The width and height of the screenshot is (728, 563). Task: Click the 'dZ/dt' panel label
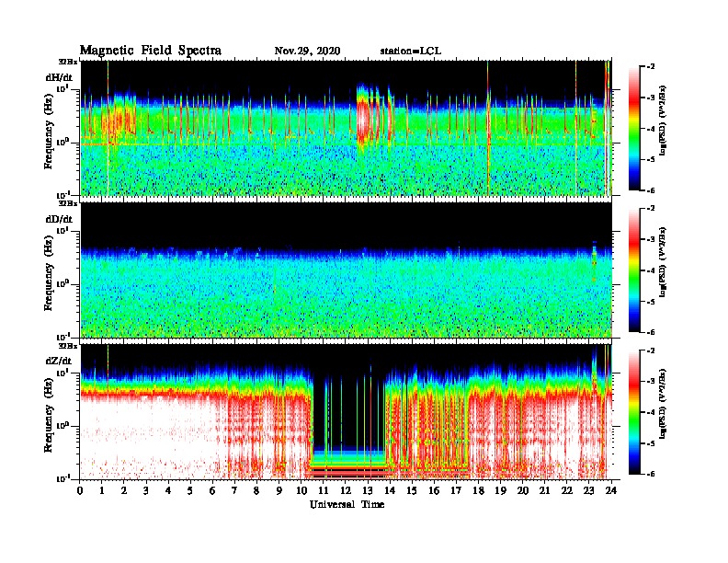point(59,361)
